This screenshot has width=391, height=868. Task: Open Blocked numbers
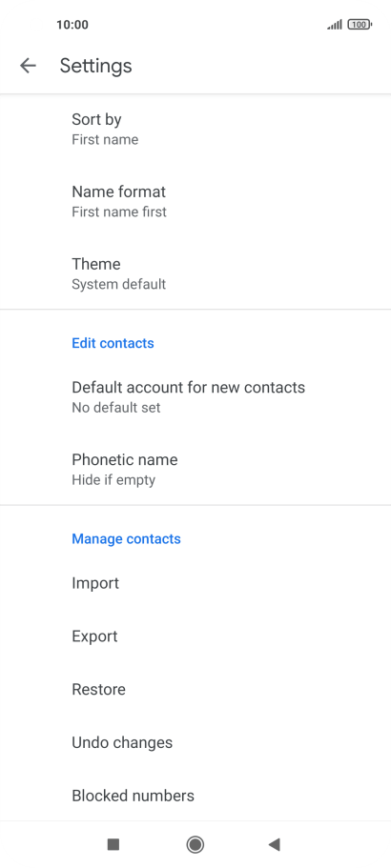coord(195,796)
